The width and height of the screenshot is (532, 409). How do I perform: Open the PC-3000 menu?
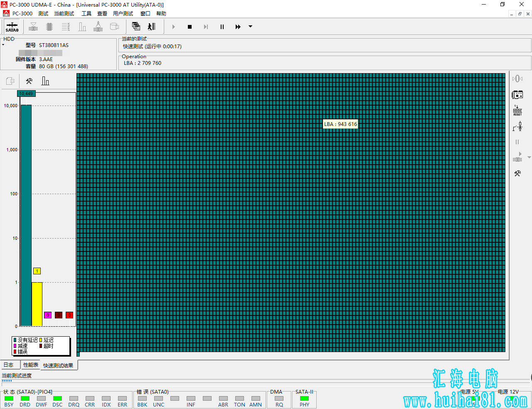pos(22,13)
